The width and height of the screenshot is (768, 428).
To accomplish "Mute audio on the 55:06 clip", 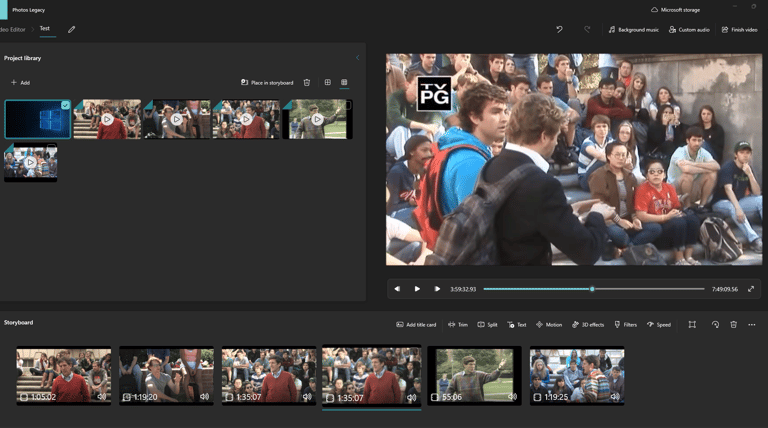I will 512,397.
